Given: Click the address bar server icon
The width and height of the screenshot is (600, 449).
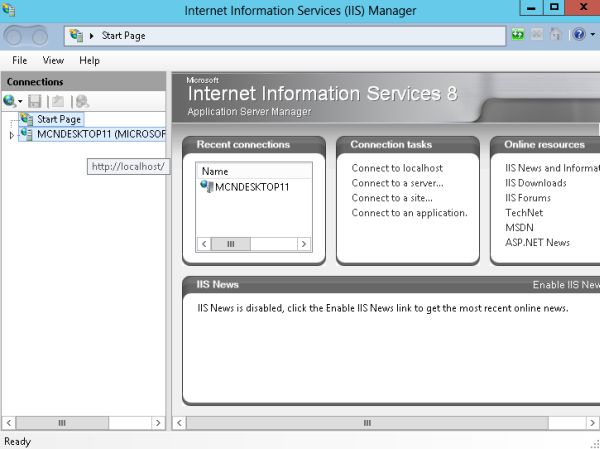Looking at the screenshot, I should pos(77,35).
